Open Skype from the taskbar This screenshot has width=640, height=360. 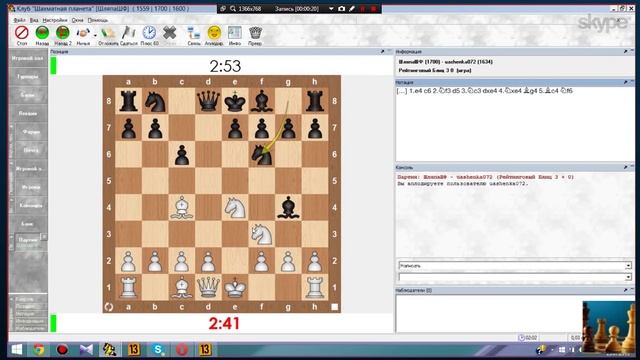[x=158, y=350]
